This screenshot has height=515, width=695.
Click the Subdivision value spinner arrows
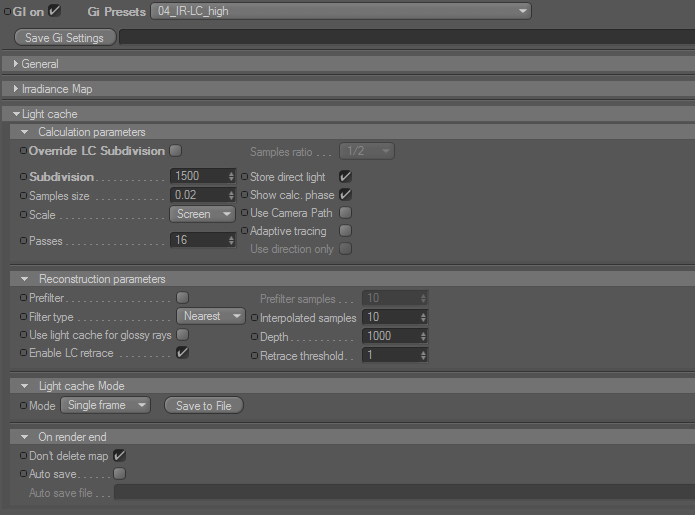point(231,176)
